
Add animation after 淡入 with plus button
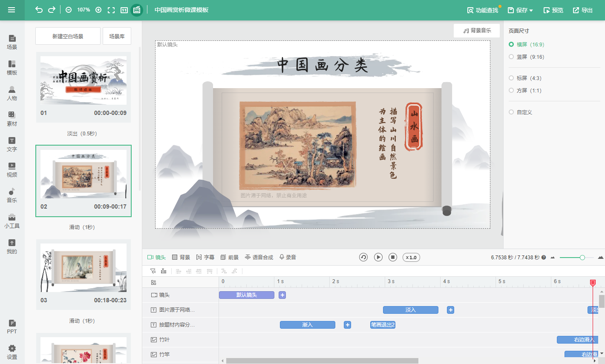tap(450, 310)
